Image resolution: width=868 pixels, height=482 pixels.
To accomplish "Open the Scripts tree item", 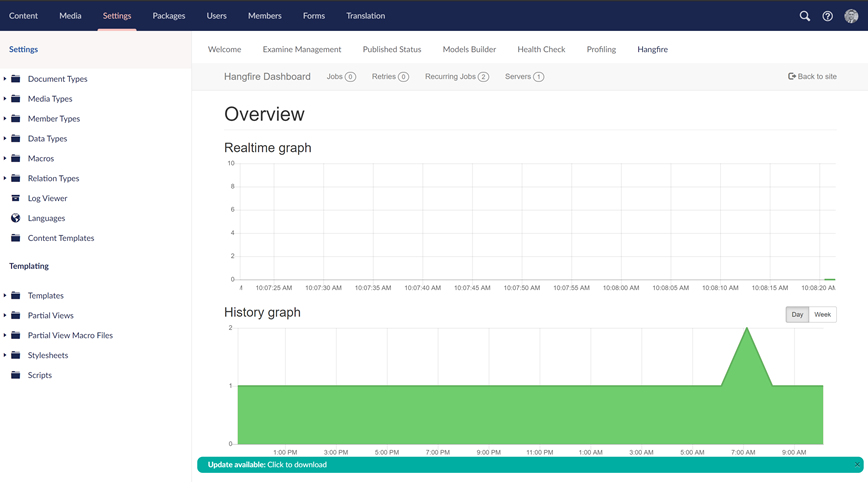I will click(40, 375).
